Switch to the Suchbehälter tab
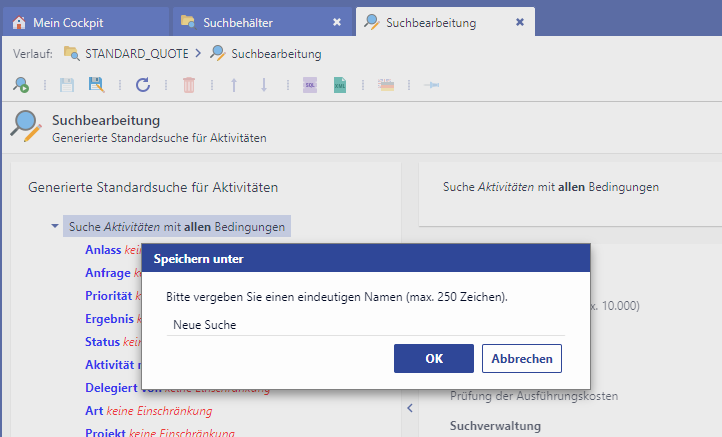 (262, 22)
